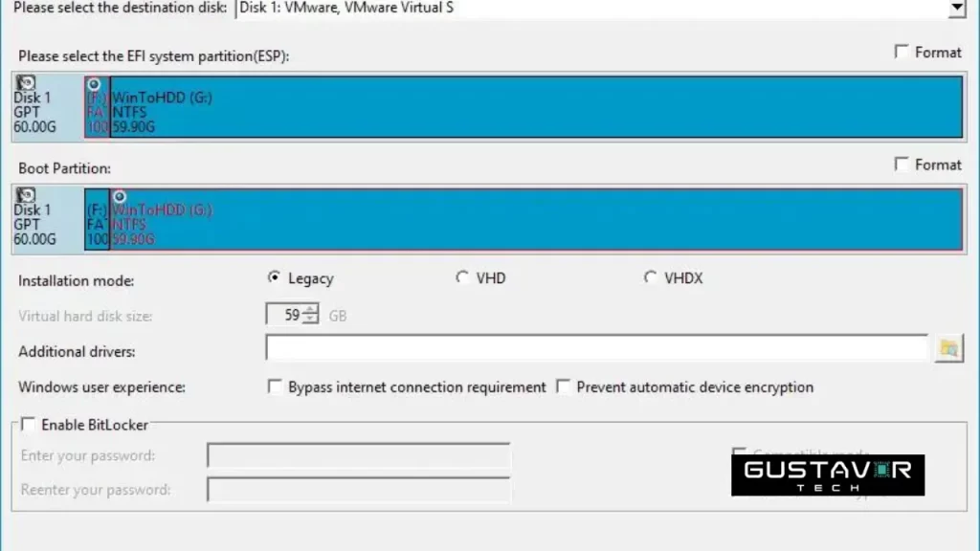Image resolution: width=980 pixels, height=551 pixels.
Task: Choose VHDX installation mode
Action: tap(650, 277)
